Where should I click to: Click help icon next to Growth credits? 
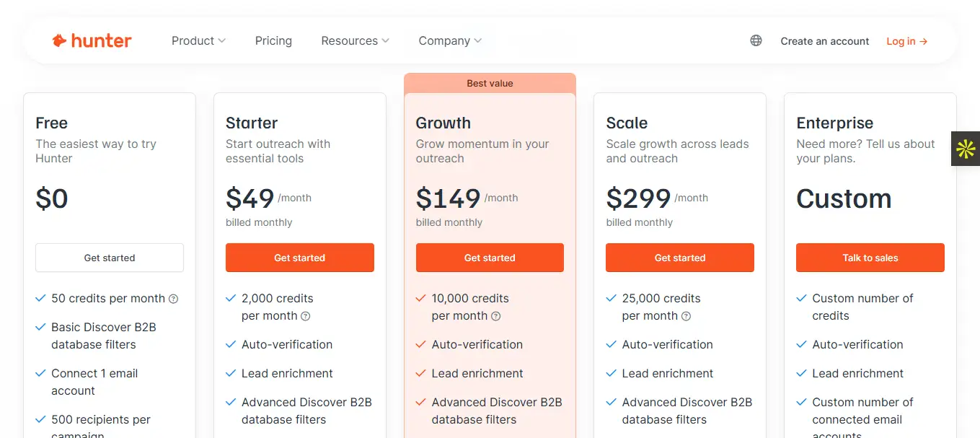click(496, 316)
